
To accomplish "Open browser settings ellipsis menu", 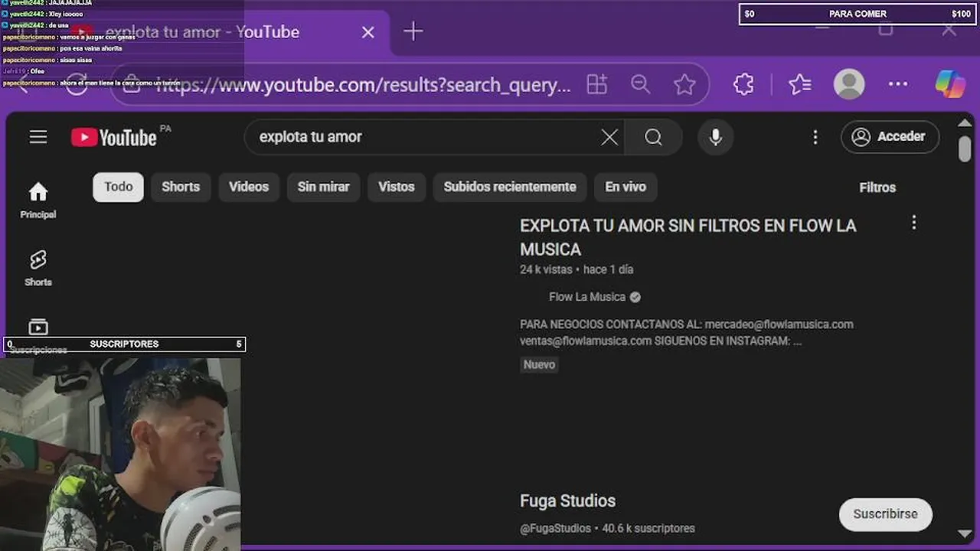I will (898, 84).
